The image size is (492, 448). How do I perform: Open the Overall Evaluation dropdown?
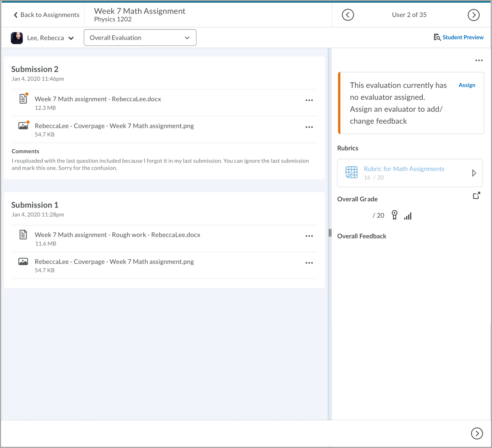coord(140,38)
